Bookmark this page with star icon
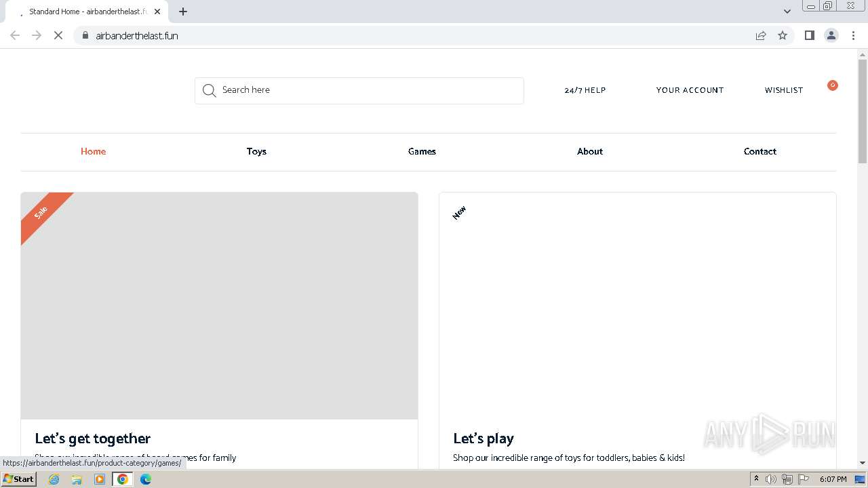This screenshot has height=488, width=868. (783, 35)
